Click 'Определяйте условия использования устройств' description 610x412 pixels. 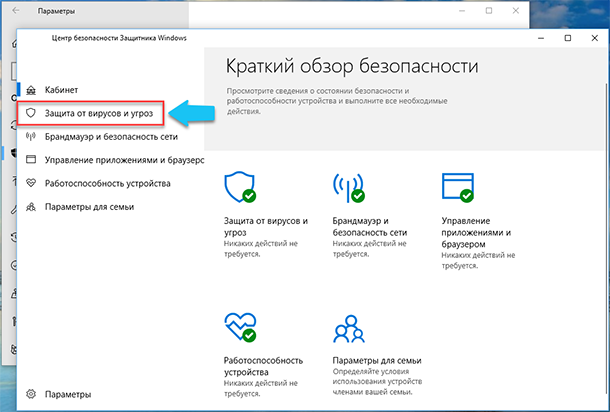point(377,382)
